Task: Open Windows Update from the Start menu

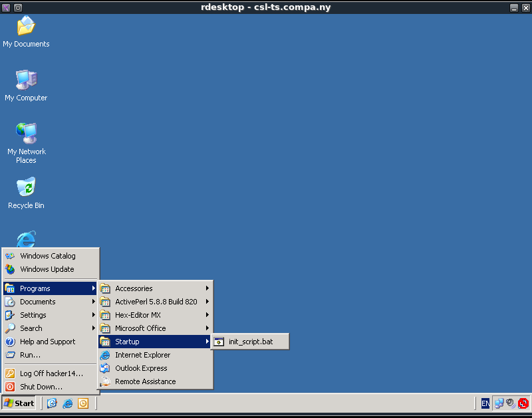Action: pos(47,269)
